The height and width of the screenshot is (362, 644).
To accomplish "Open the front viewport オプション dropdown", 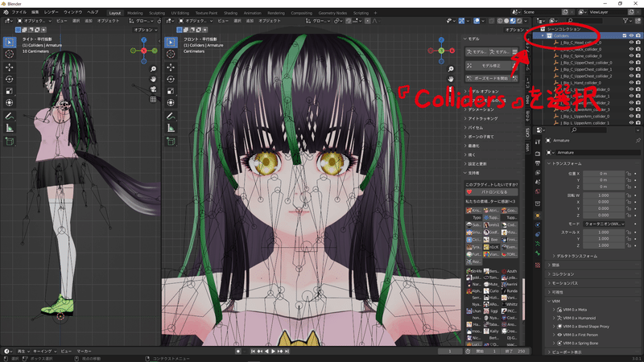I will (516, 30).
